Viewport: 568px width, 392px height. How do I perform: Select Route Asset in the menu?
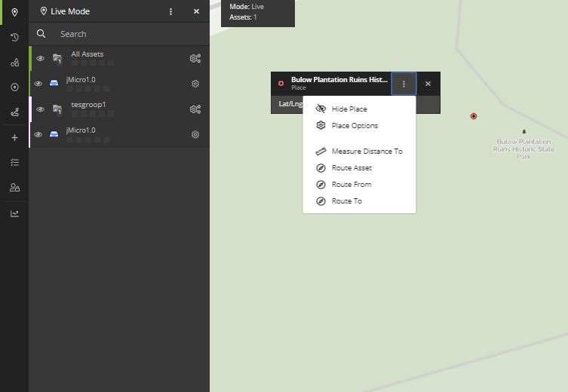coord(352,168)
